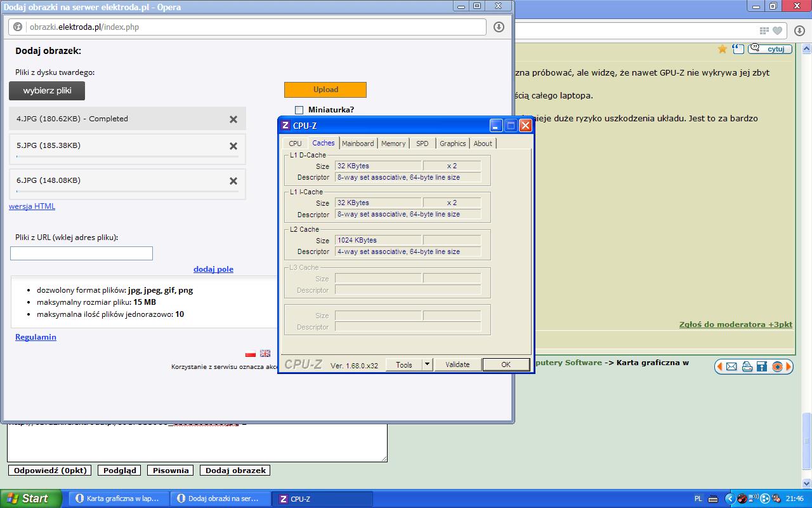Click the floppy disk icon in forum toolbar
Image resolution: width=812 pixels, height=508 pixels.
761,366
